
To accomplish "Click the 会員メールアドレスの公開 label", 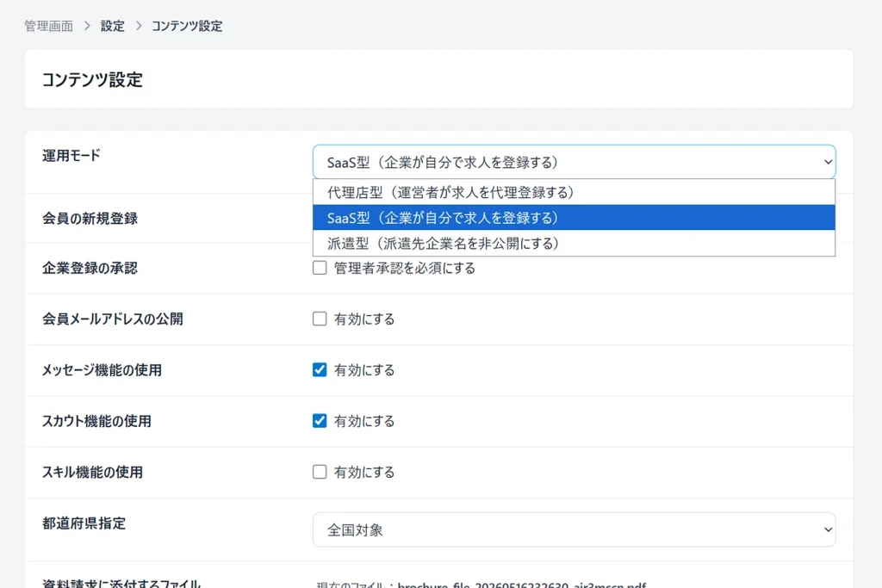I will point(113,319).
